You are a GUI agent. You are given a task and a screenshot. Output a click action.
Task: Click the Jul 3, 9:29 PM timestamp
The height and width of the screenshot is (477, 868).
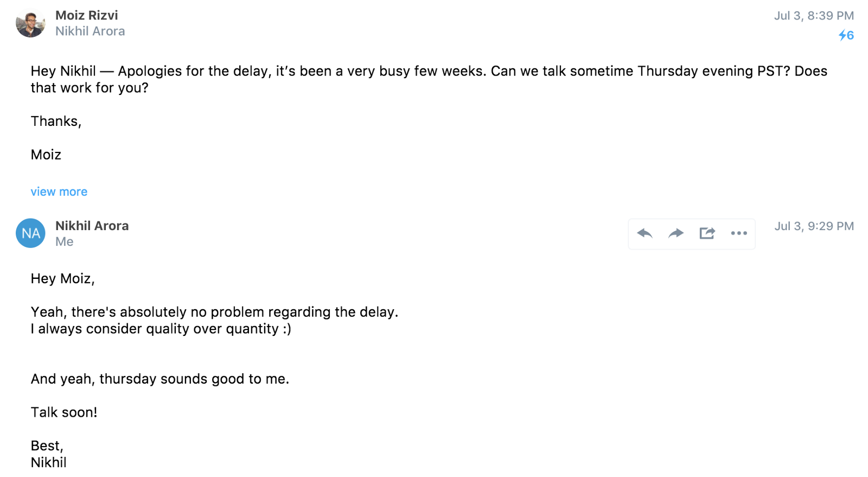pos(814,226)
